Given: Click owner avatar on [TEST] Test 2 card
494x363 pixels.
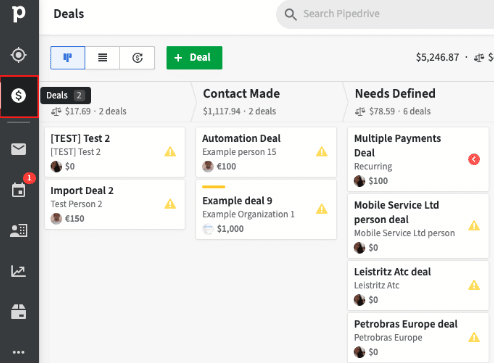Looking at the screenshot, I should [x=56, y=166].
